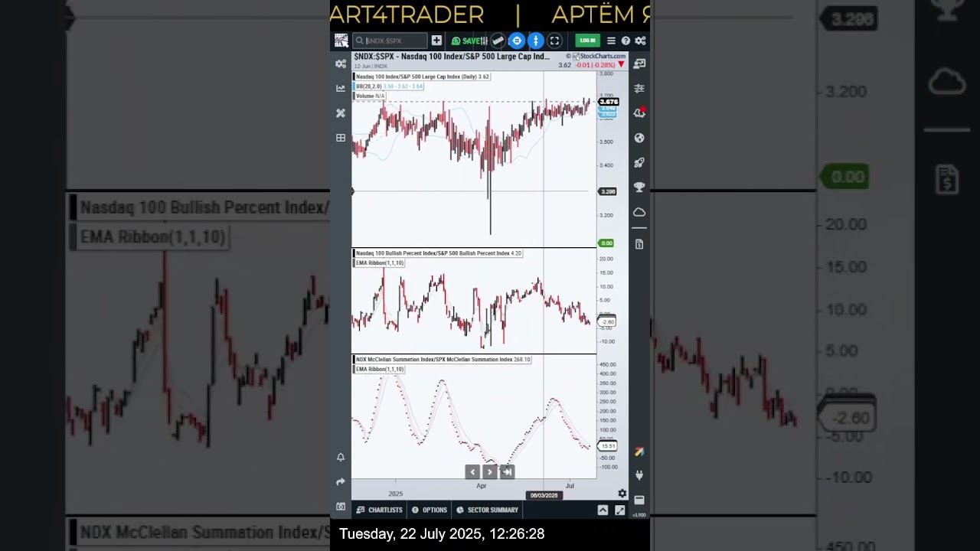
Task: Click the -2.60 axis value label
Action: 607,322
